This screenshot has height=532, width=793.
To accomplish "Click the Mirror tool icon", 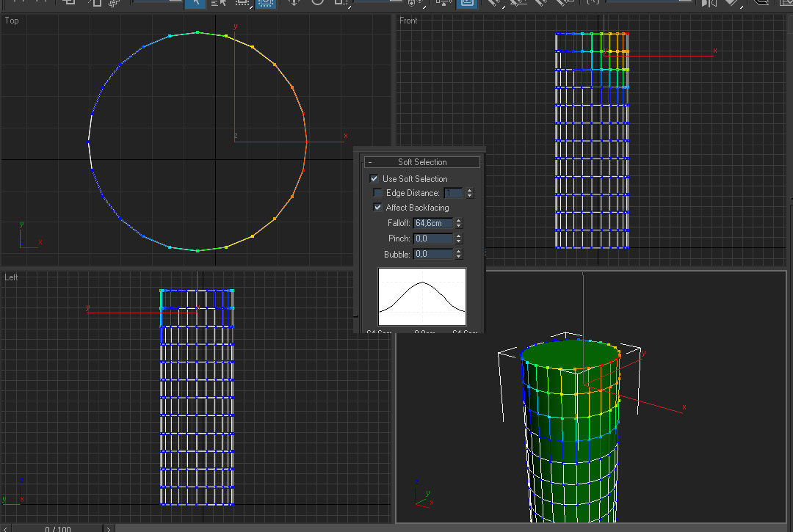I will point(709,2).
